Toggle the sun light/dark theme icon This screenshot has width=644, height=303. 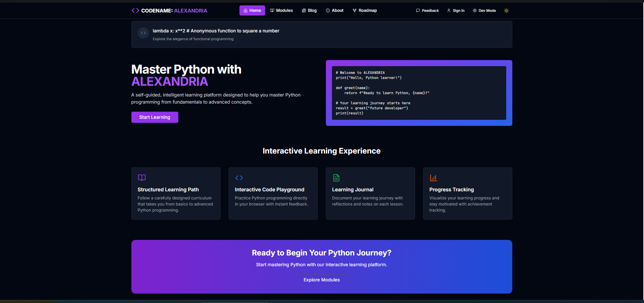tap(506, 10)
